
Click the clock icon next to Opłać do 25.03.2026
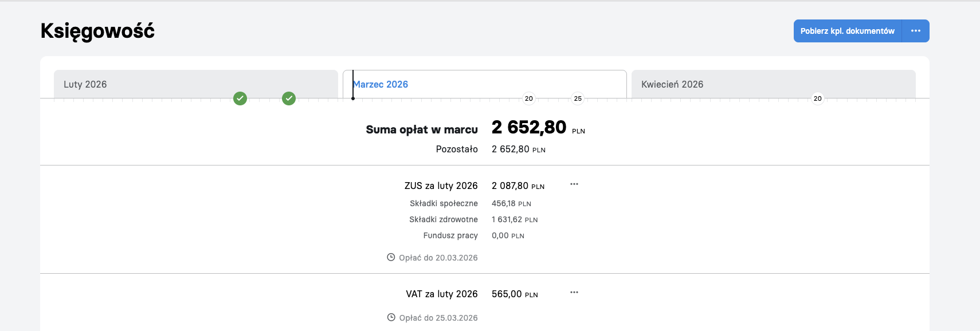tap(391, 317)
